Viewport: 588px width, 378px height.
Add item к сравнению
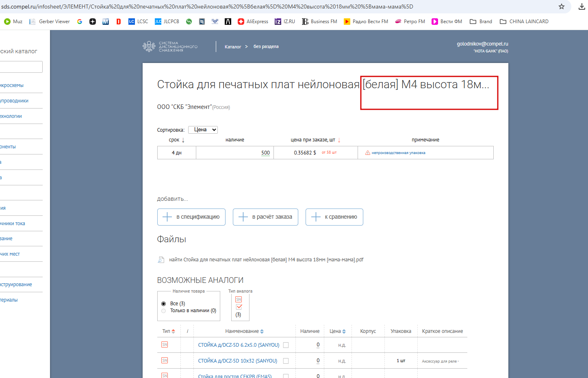(x=334, y=217)
